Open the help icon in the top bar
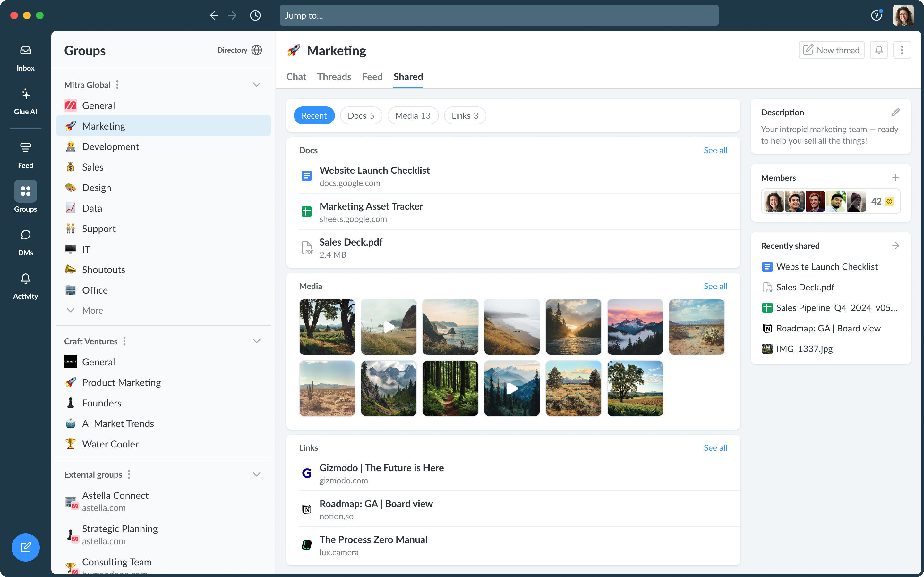Viewport: 924px width, 577px height. (x=876, y=16)
